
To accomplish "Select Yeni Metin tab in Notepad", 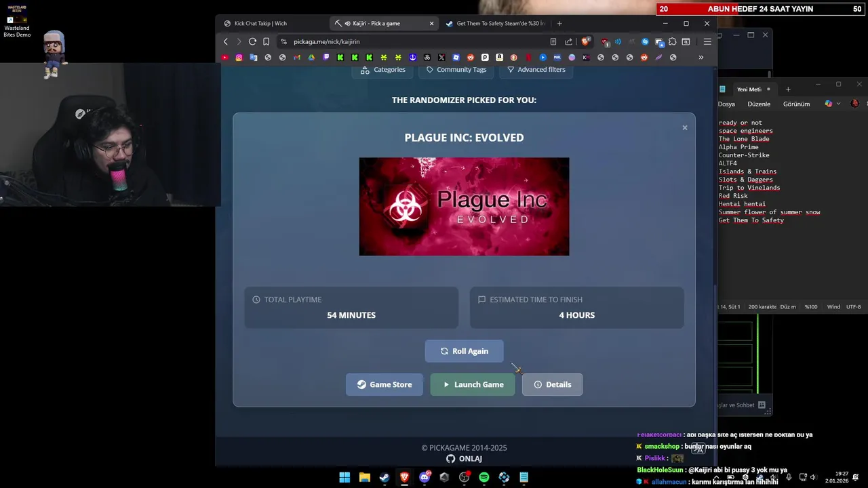I will tap(749, 89).
